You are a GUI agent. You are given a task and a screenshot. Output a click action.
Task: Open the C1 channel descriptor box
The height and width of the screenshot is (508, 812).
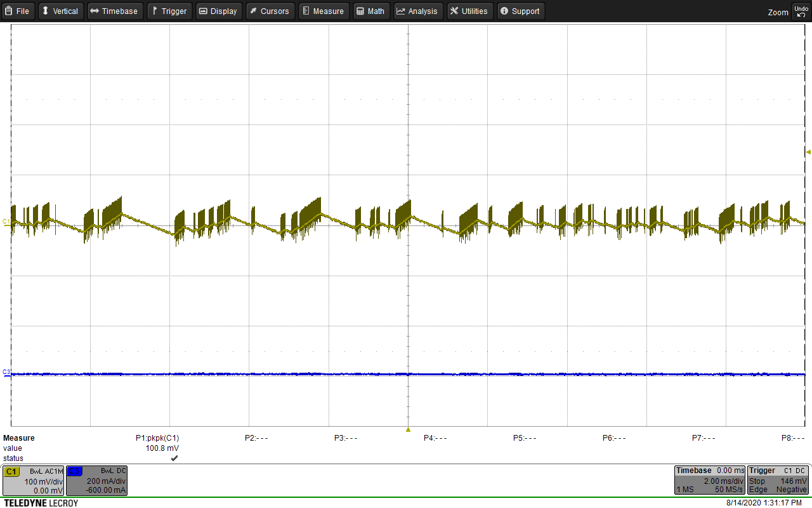(x=34, y=481)
